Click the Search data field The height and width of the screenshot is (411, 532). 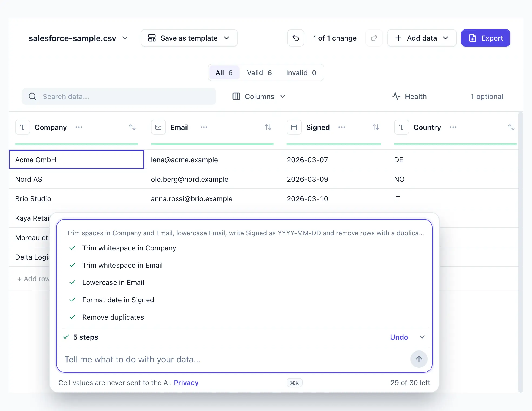click(119, 97)
